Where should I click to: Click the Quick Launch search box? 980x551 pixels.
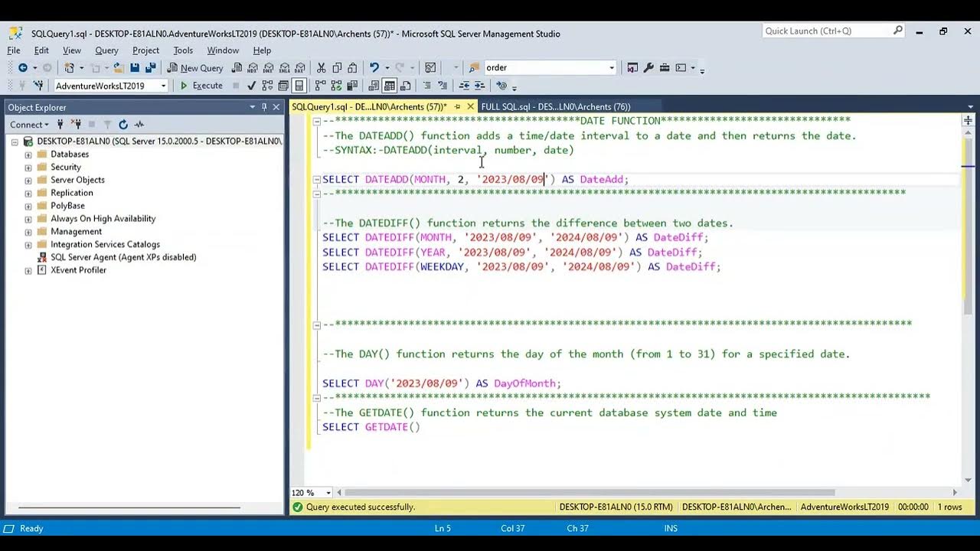(834, 31)
